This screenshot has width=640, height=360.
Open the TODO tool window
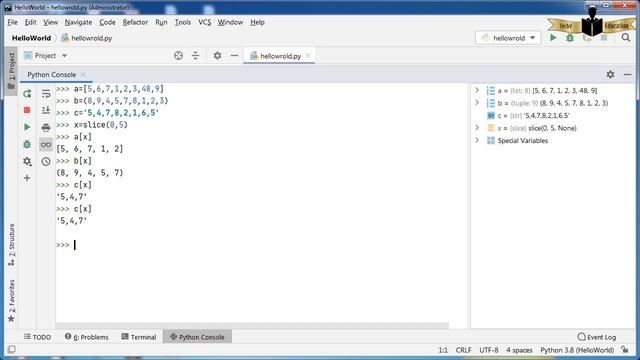[x=38, y=337]
